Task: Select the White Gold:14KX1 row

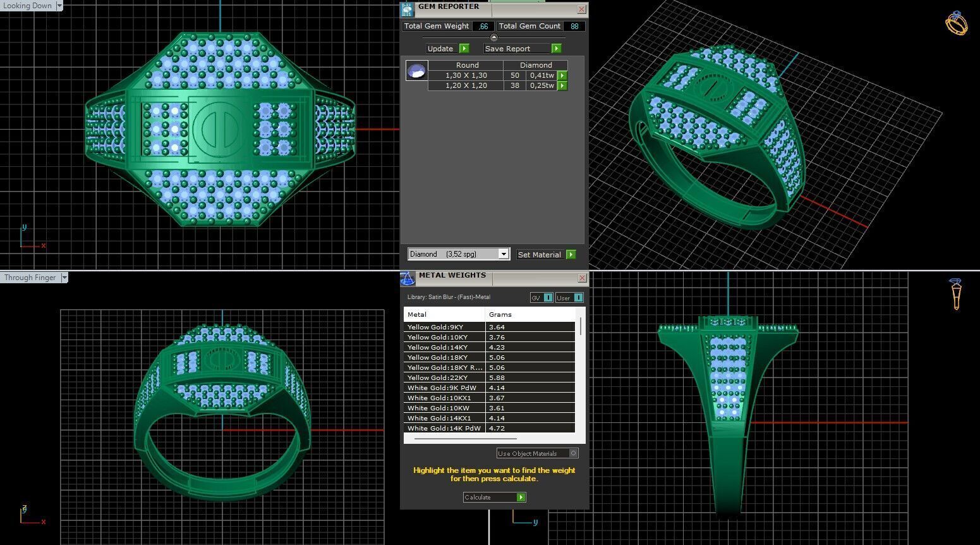Action: 490,418
